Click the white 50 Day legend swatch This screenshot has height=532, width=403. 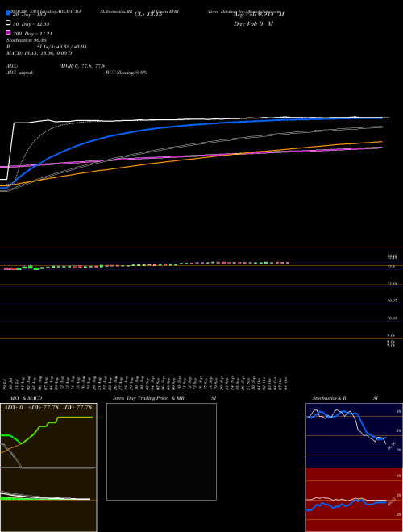coord(8,23)
